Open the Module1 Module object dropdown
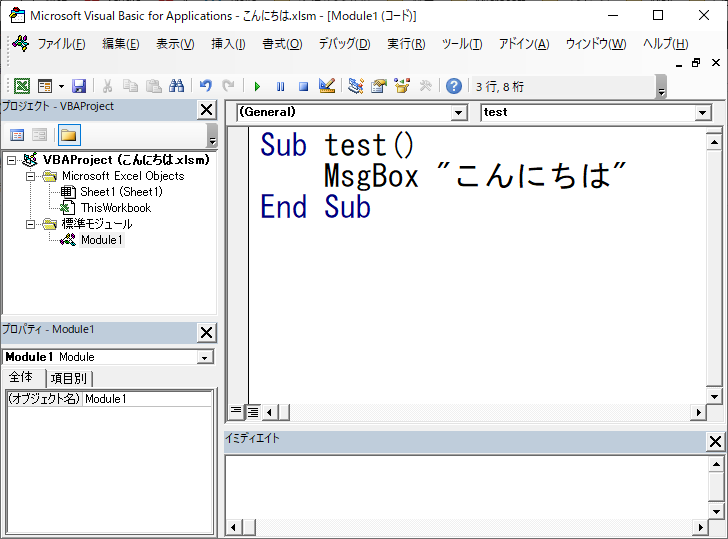728x539 pixels. (204, 357)
